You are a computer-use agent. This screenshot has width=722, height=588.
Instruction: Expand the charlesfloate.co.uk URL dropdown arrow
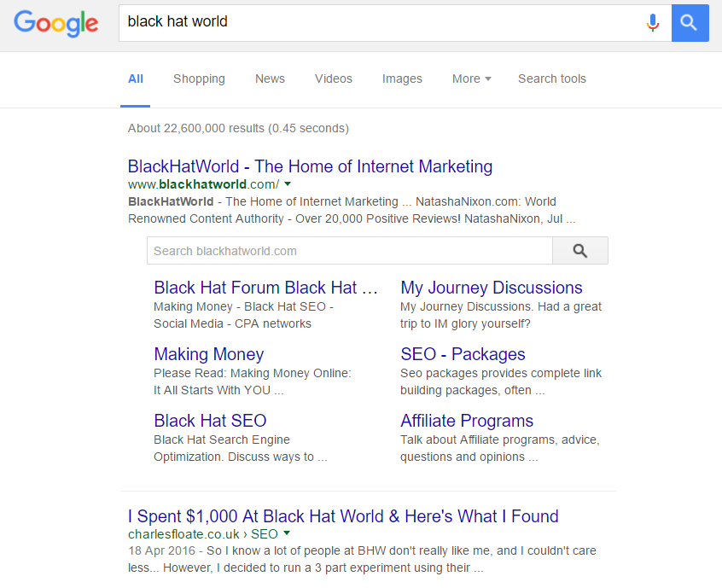coord(287,533)
